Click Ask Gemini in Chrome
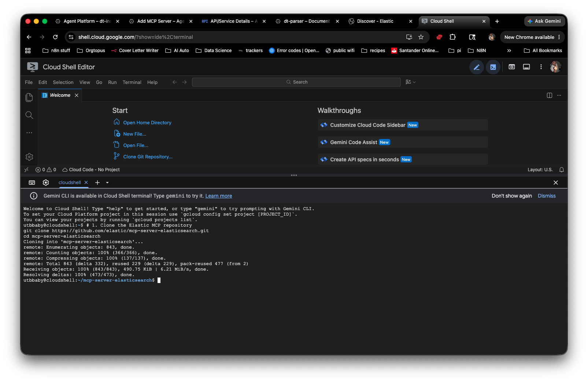 [x=544, y=21]
